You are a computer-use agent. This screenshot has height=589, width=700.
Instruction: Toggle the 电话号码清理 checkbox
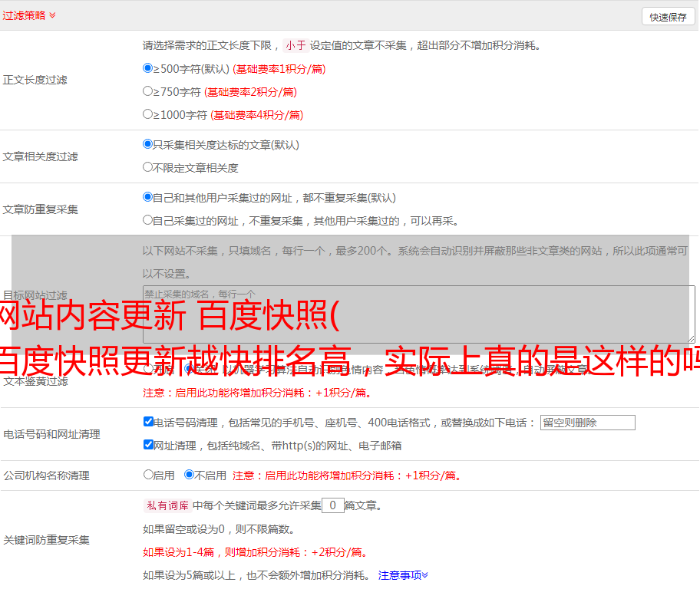click(149, 422)
